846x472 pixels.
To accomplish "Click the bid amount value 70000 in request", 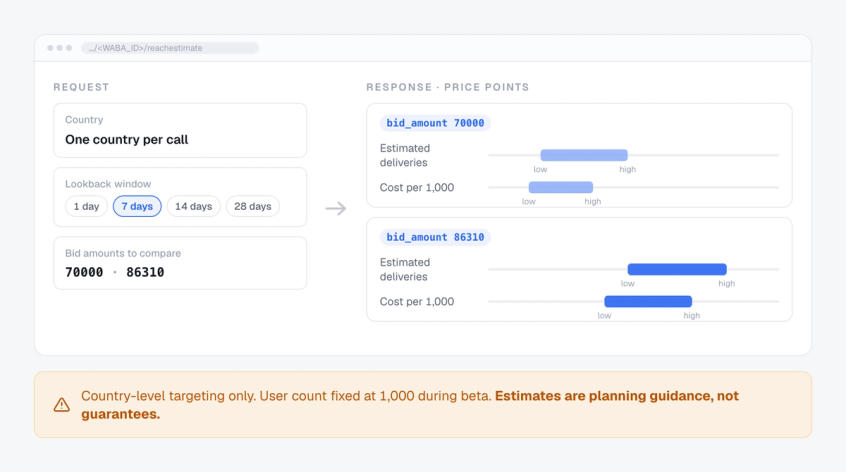I will click(x=84, y=272).
